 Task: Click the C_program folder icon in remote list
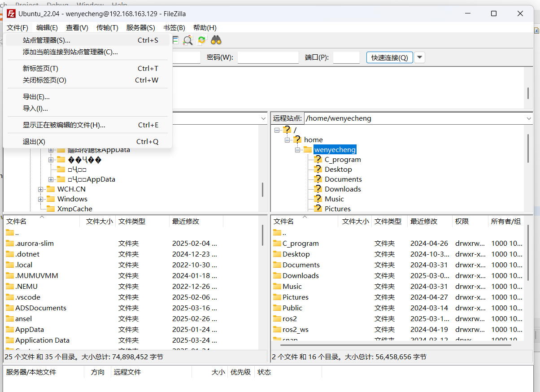[277, 243]
